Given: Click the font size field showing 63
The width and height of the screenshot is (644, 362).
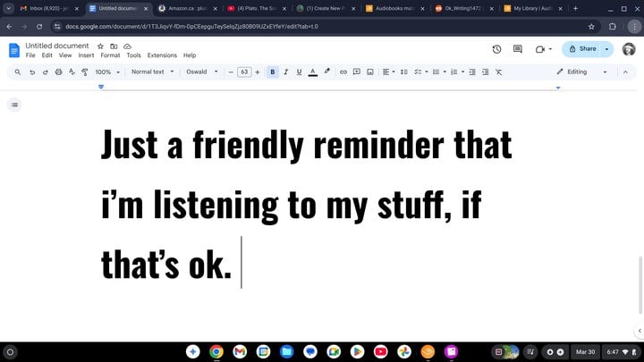Looking at the screenshot, I should 243,72.
